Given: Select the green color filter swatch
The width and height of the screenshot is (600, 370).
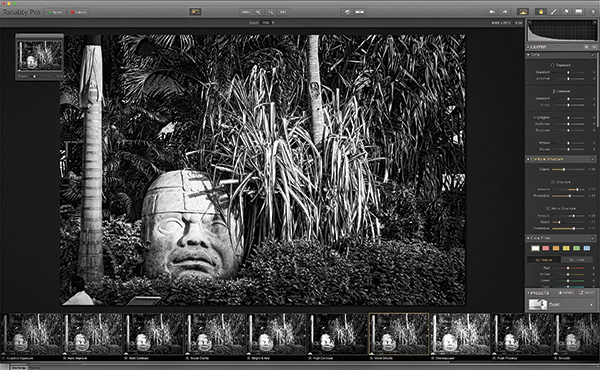Looking at the screenshot, I should [x=577, y=248].
